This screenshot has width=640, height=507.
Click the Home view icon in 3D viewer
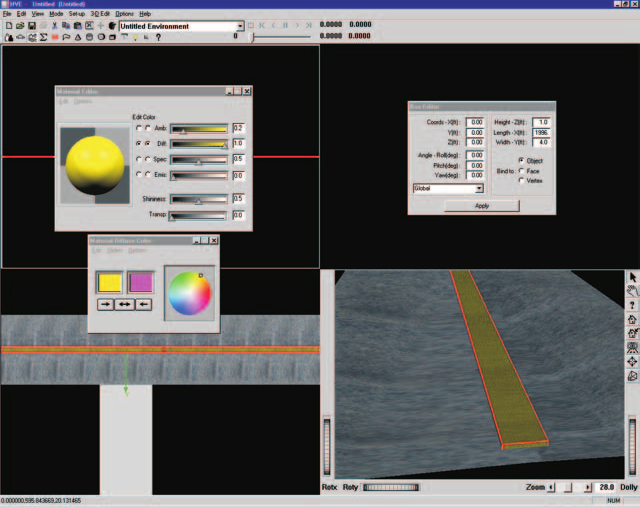click(633, 319)
